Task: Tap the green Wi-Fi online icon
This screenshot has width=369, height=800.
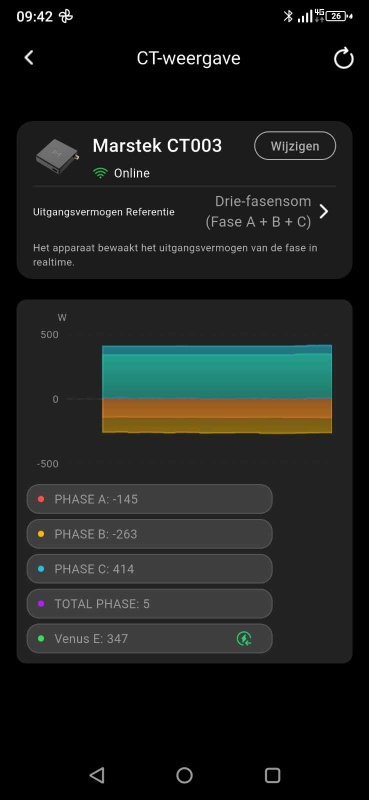Action: (x=101, y=173)
